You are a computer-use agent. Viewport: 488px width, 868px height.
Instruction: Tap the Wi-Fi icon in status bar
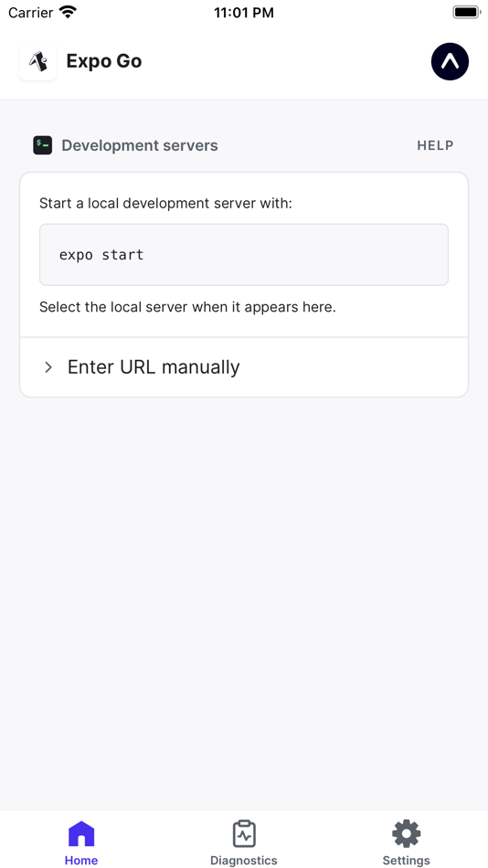click(68, 12)
